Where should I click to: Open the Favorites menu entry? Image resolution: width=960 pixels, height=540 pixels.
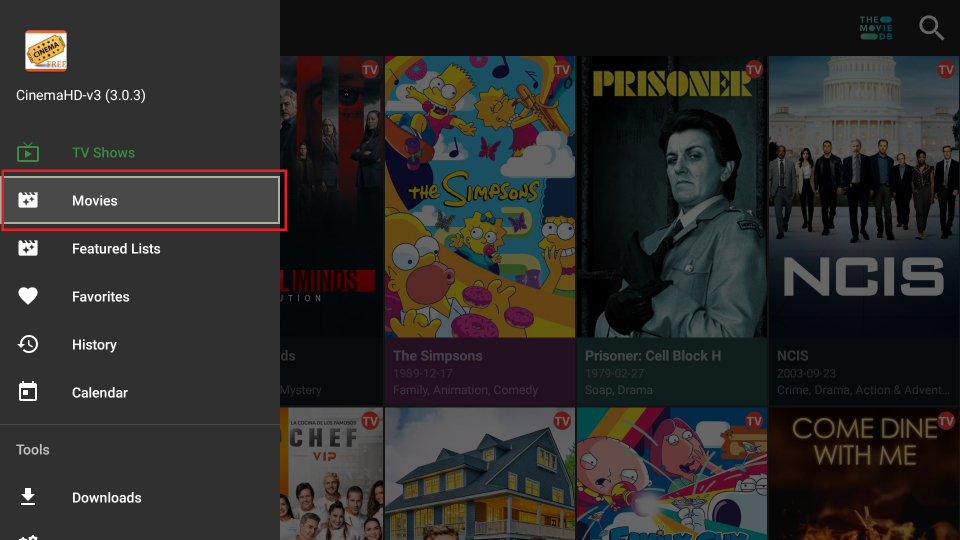point(140,296)
